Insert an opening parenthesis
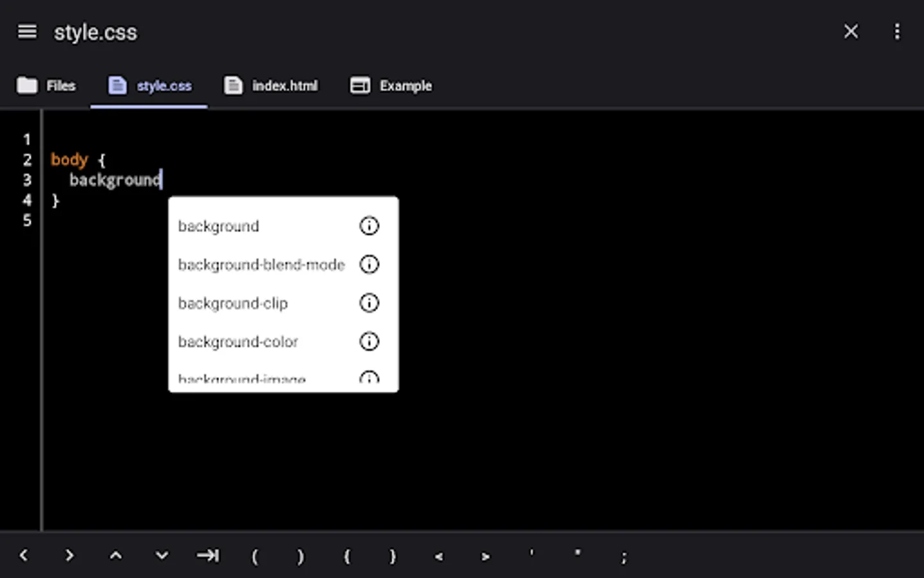 [x=254, y=556]
